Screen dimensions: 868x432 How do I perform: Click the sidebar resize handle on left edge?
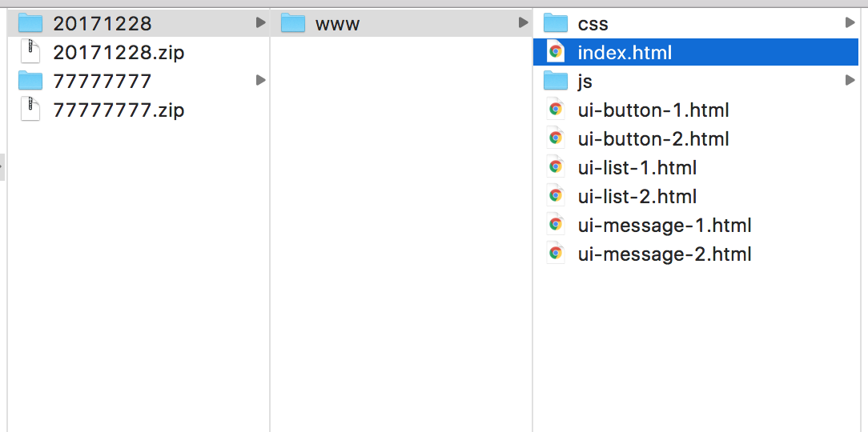click(2, 167)
